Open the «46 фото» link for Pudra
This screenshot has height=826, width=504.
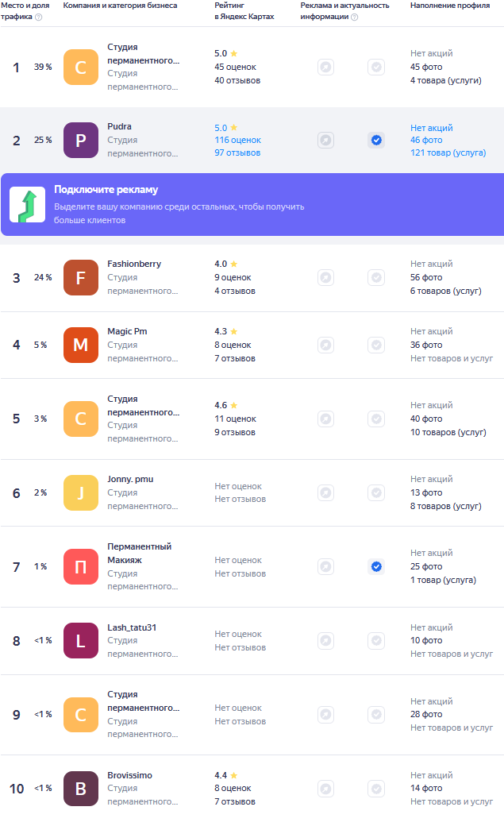pos(426,140)
